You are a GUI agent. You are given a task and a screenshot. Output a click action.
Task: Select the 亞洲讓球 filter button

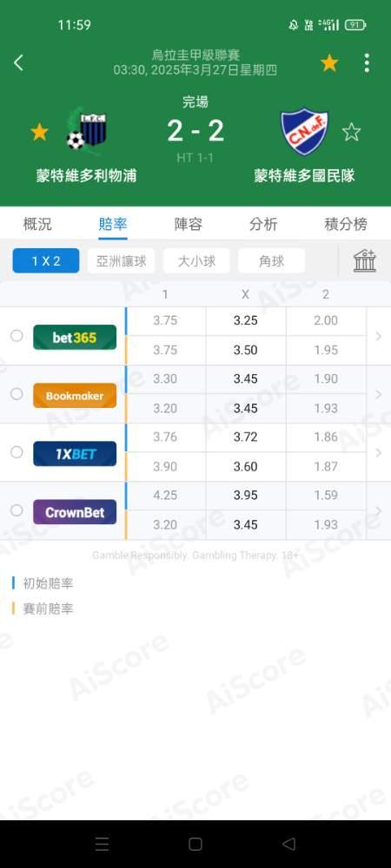[122, 261]
